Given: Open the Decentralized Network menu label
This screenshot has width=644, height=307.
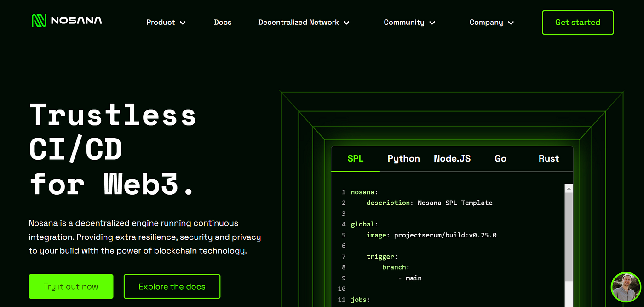Looking at the screenshot, I should click(x=299, y=22).
